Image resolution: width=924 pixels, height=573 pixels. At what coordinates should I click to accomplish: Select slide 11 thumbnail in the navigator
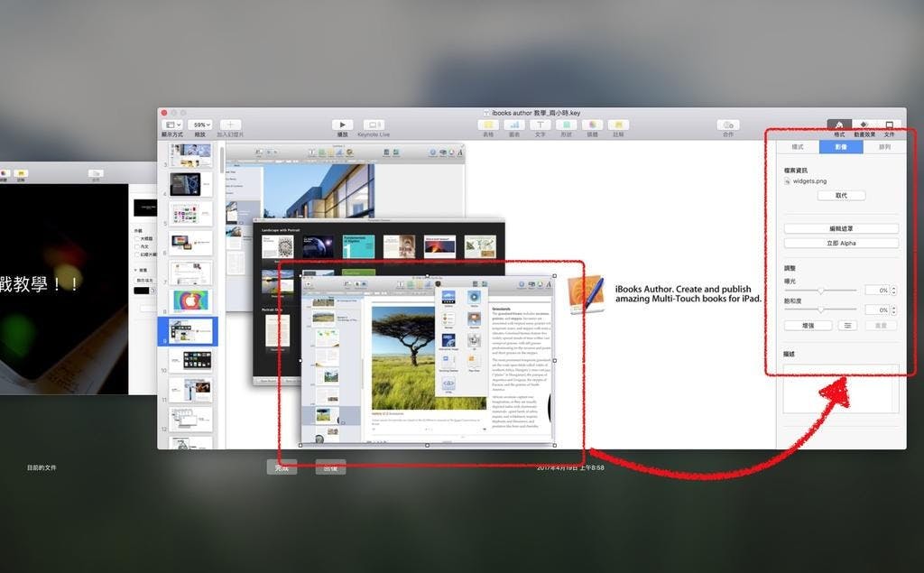point(190,390)
